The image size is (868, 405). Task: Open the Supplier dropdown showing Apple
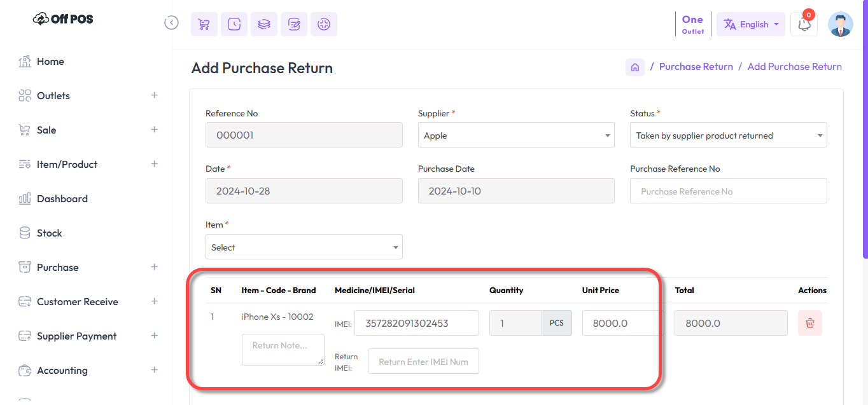pyautogui.click(x=516, y=135)
